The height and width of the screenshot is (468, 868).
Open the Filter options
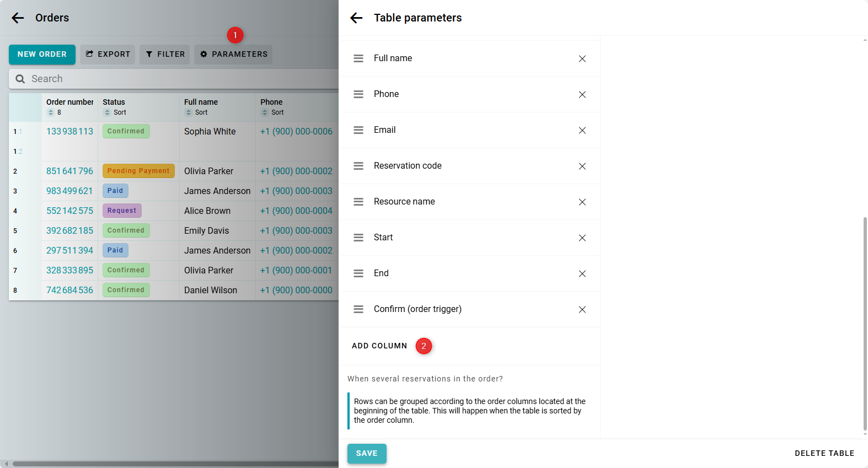(165, 55)
